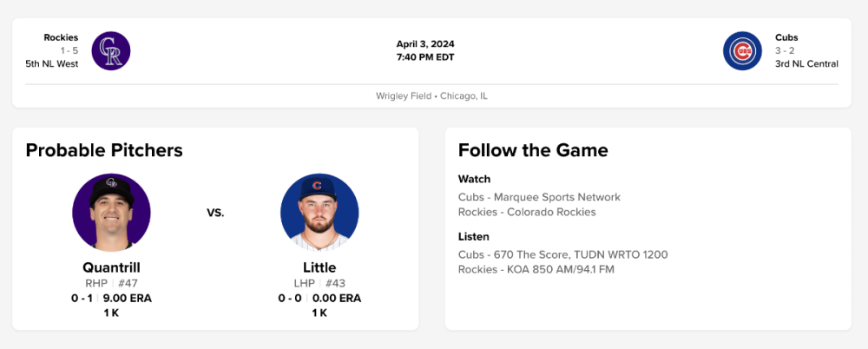Click the Colorado Rockies team logo
This screenshot has height=349, width=868.
click(x=111, y=50)
